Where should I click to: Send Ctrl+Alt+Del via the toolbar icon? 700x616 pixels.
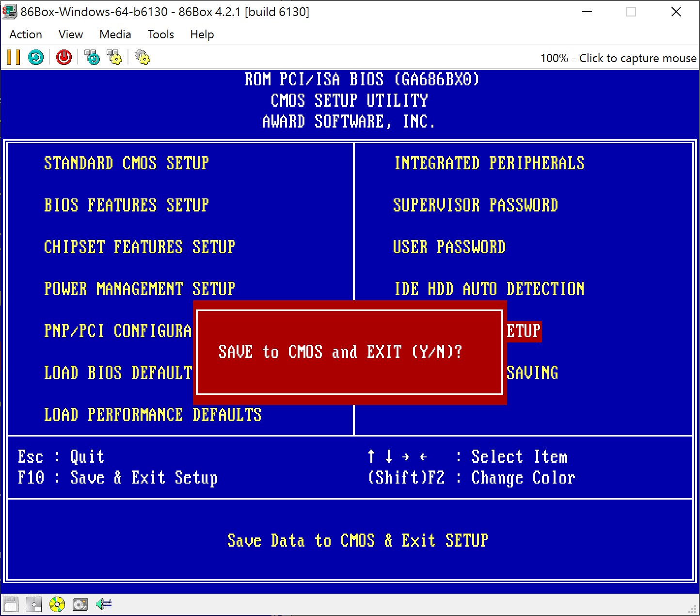tap(92, 58)
